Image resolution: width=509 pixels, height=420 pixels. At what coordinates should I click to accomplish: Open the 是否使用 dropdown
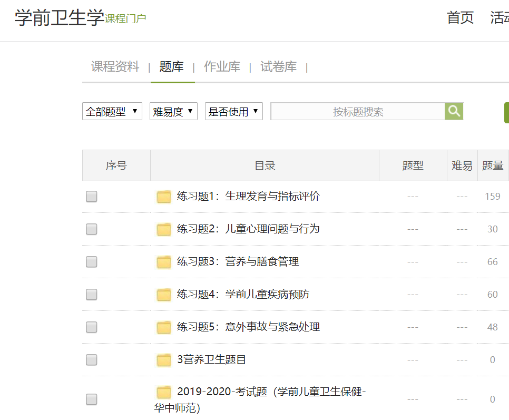pyautogui.click(x=233, y=111)
